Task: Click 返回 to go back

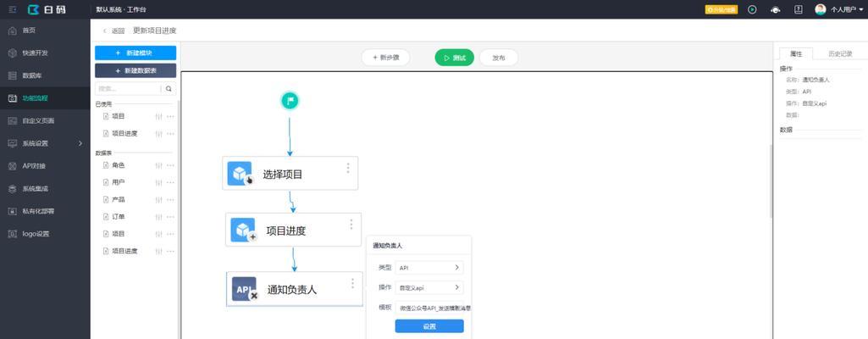Action: [x=114, y=31]
